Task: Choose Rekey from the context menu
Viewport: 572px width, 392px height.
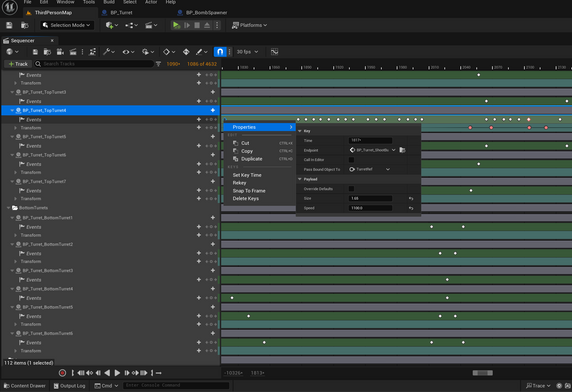Action: pyautogui.click(x=259, y=183)
